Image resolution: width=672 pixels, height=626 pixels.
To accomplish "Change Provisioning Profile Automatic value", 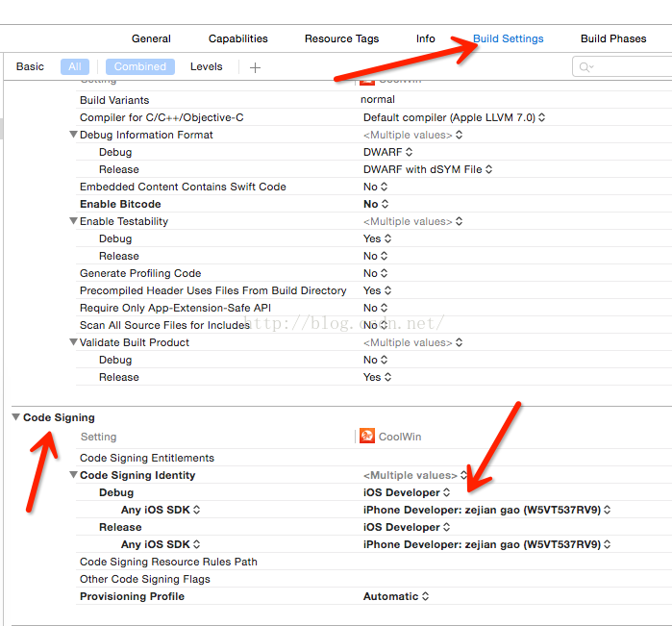I will (395, 596).
